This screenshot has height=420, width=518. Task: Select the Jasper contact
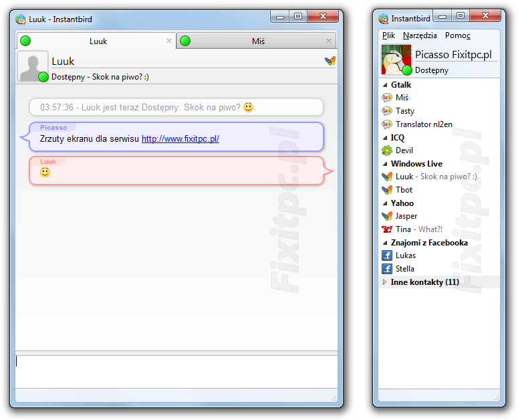tap(439, 216)
